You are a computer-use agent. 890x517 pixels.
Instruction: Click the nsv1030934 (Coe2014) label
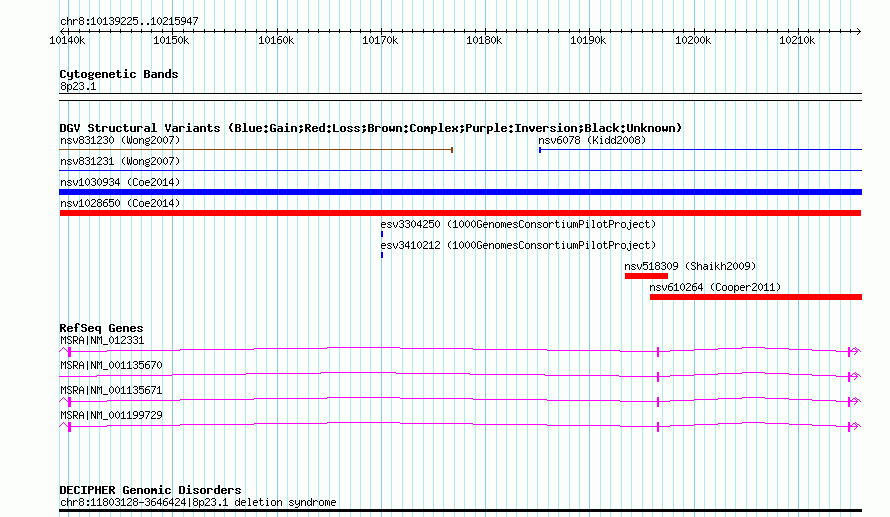(120, 182)
